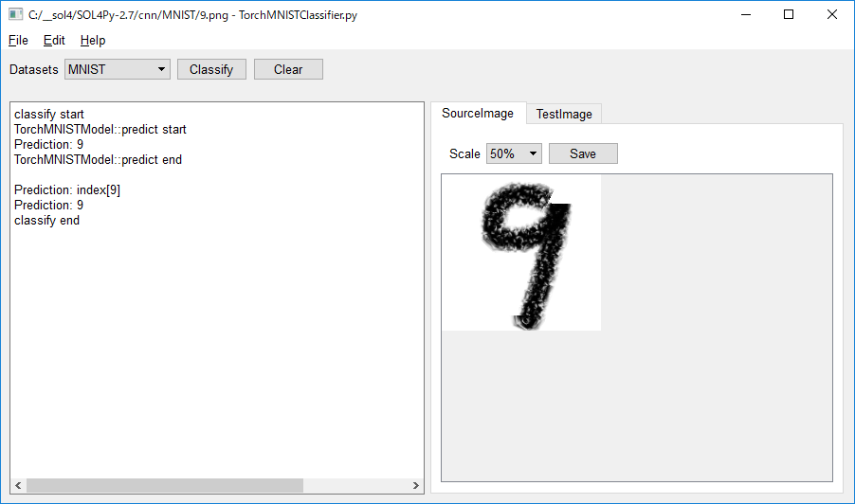Viewport: 855px width, 504px height.
Task: Click the dropdown arrow of Datasets combo box
Action: pyautogui.click(x=161, y=69)
